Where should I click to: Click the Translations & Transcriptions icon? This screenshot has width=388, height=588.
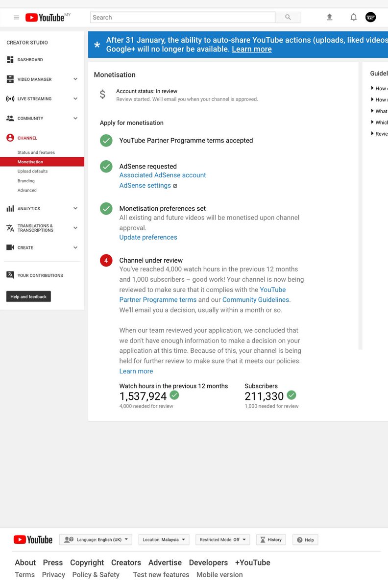coord(10,228)
